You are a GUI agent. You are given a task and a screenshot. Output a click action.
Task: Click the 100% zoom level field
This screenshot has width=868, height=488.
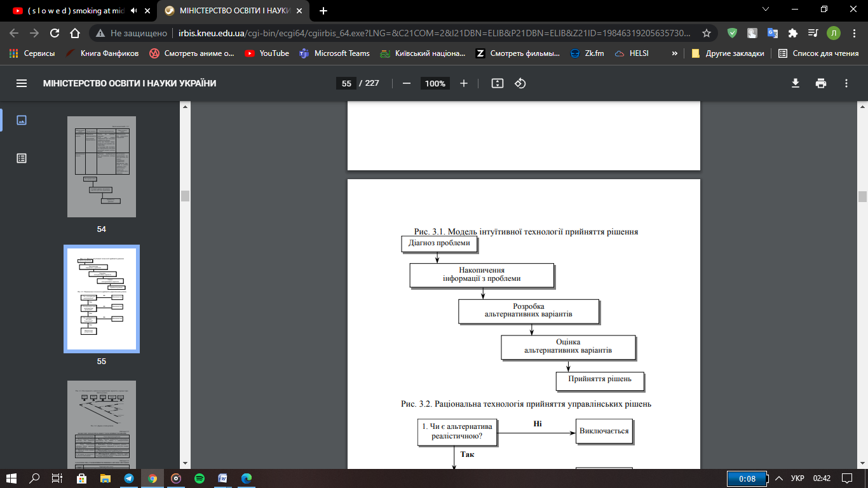click(x=435, y=83)
